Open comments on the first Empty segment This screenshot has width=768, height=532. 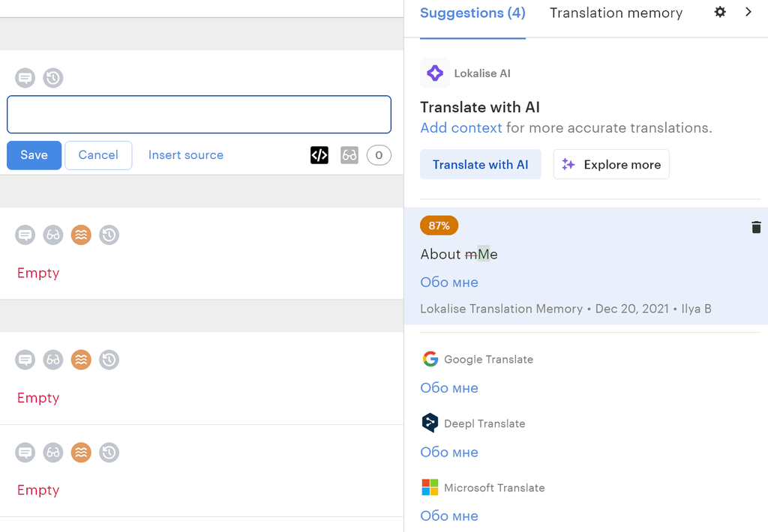(25, 235)
